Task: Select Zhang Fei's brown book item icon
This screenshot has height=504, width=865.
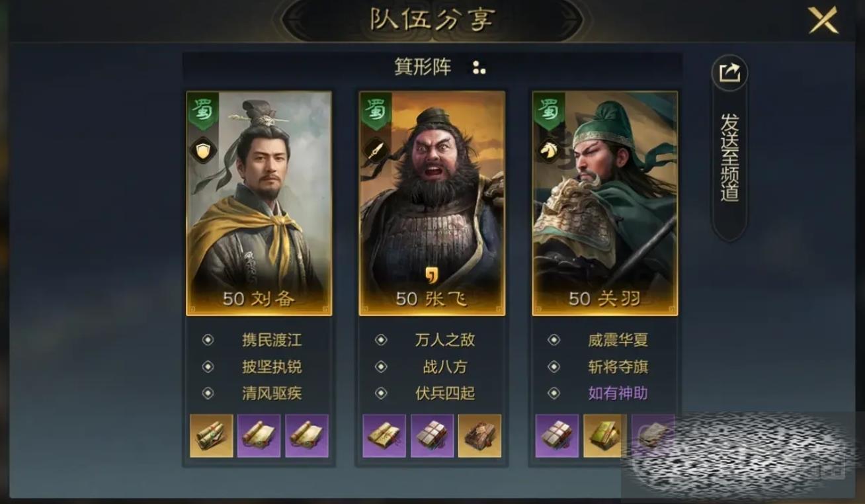Action: click(x=480, y=436)
